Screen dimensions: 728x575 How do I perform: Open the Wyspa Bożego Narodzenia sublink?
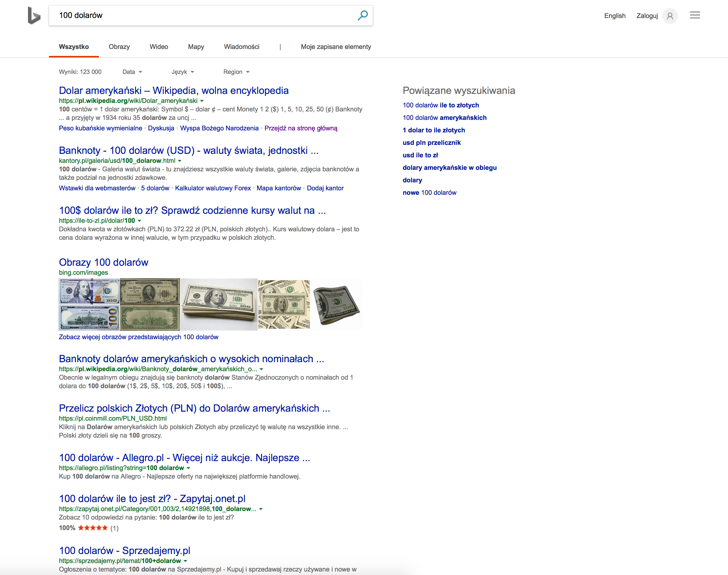[x=219, y=128]
